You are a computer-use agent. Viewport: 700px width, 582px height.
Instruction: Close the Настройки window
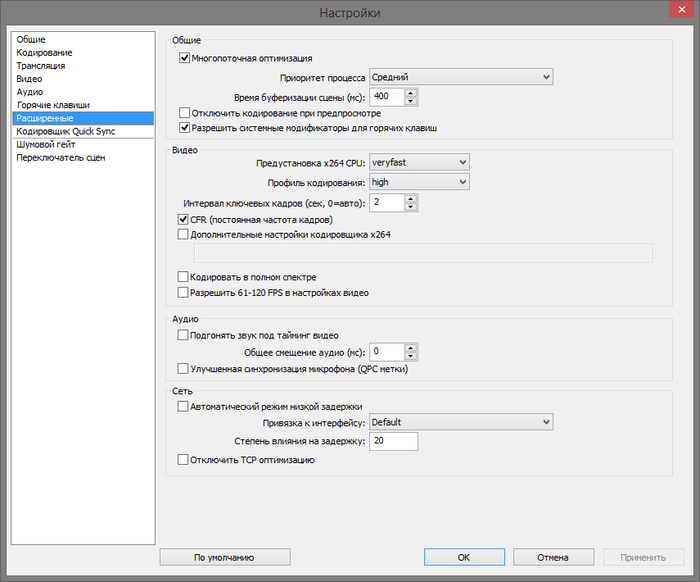point(682,9)
